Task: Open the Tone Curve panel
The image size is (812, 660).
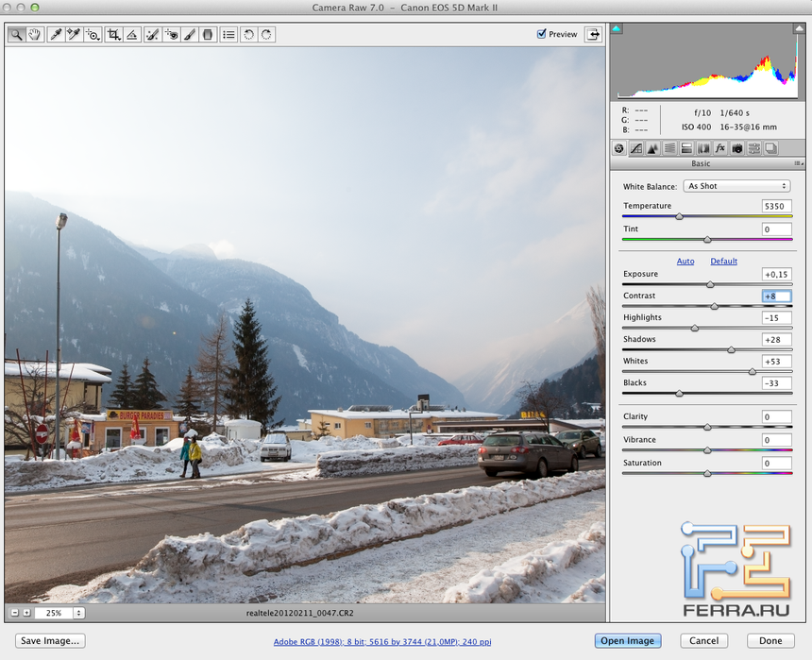Action: (x=635, y=147)
